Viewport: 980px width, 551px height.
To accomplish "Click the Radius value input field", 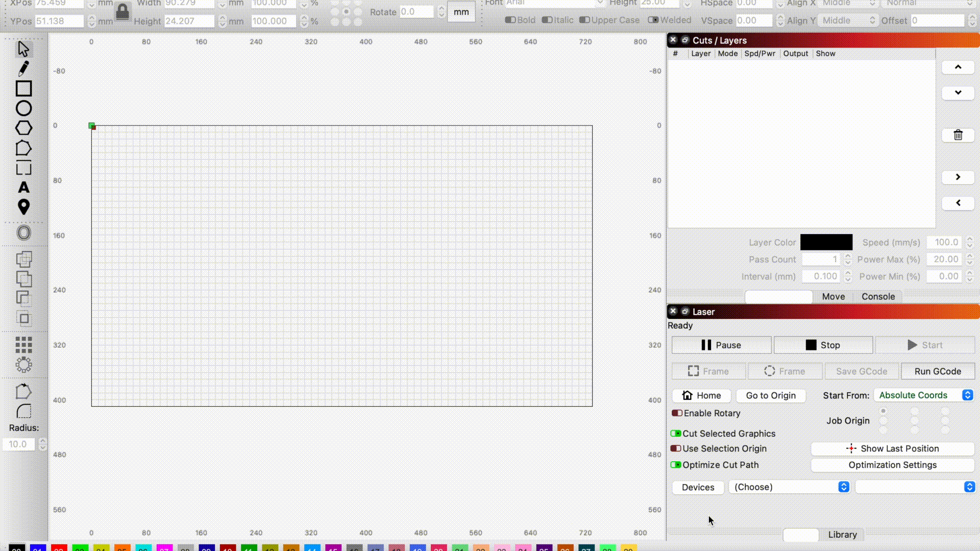I will (x=18, y=444).
